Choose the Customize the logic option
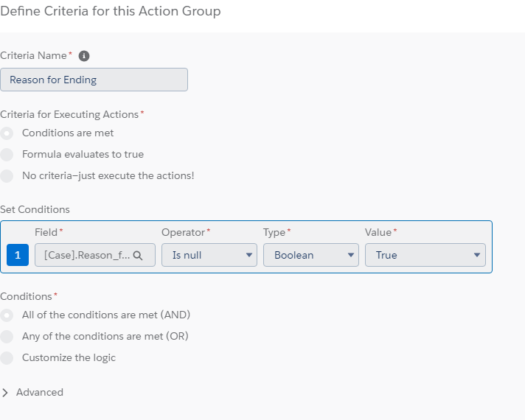 pyautogui.click(x=7, y=357)
